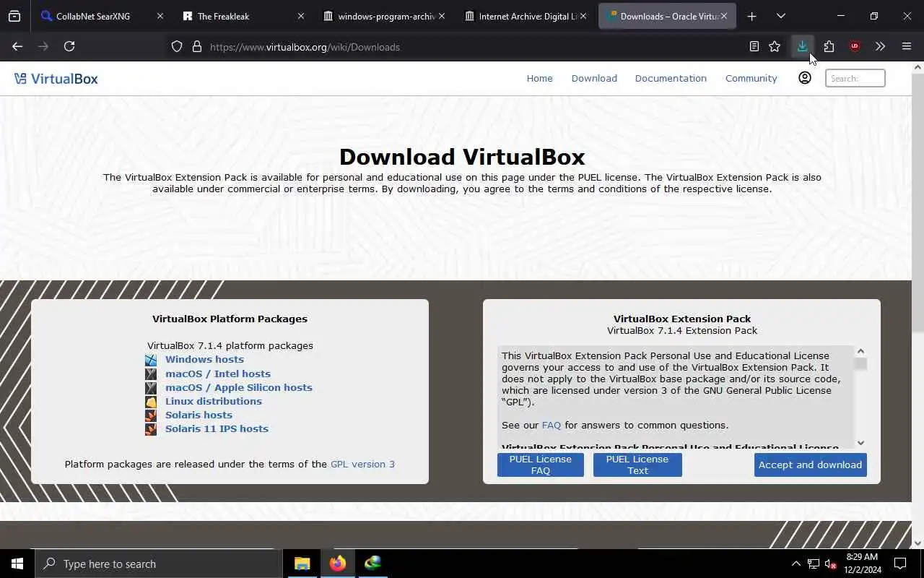Viewport: 924px width, 578px height.
Task: Open the Windows Start menu
Action: pyautogui.click(x=17, y=564)
